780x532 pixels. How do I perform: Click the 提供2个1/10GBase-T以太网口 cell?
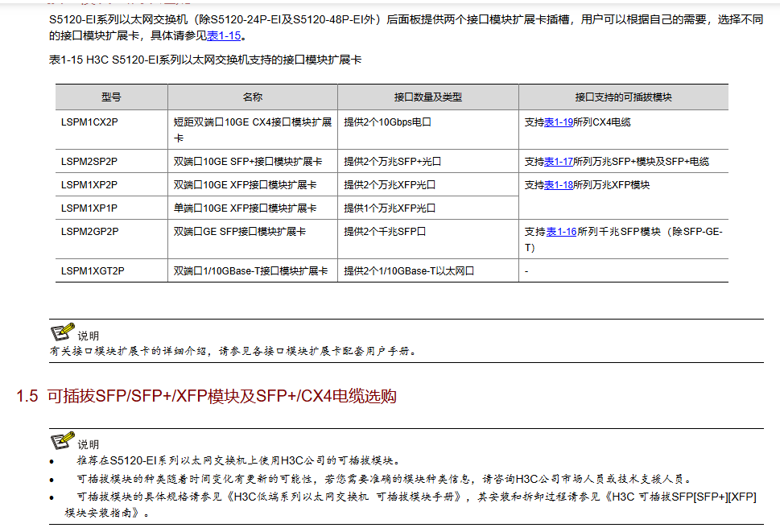[409, 271]
